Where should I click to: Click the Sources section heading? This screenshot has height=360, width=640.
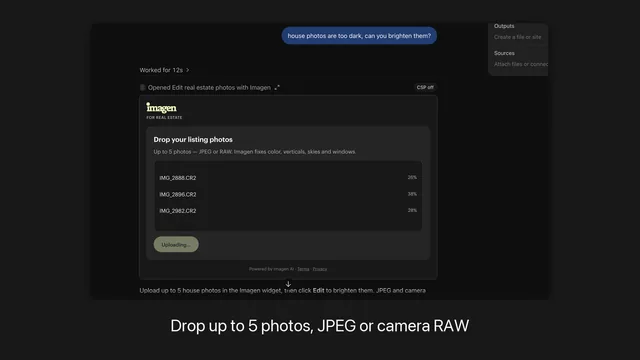504,53
